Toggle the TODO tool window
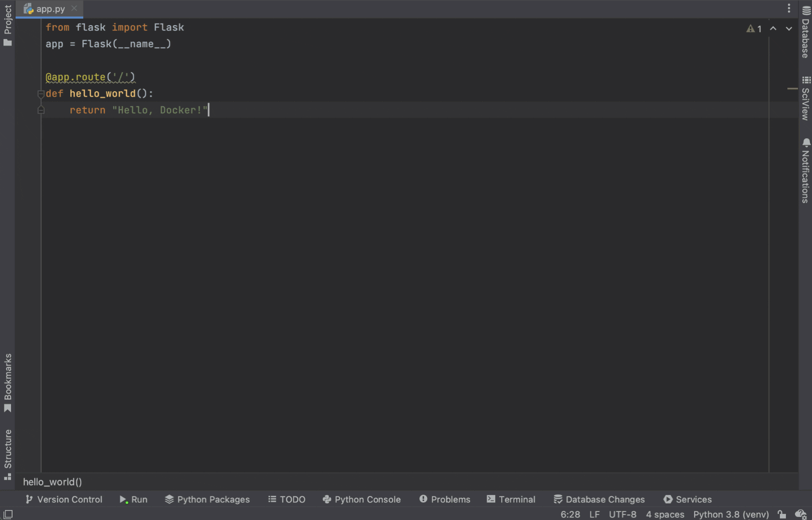 (287, 499)
